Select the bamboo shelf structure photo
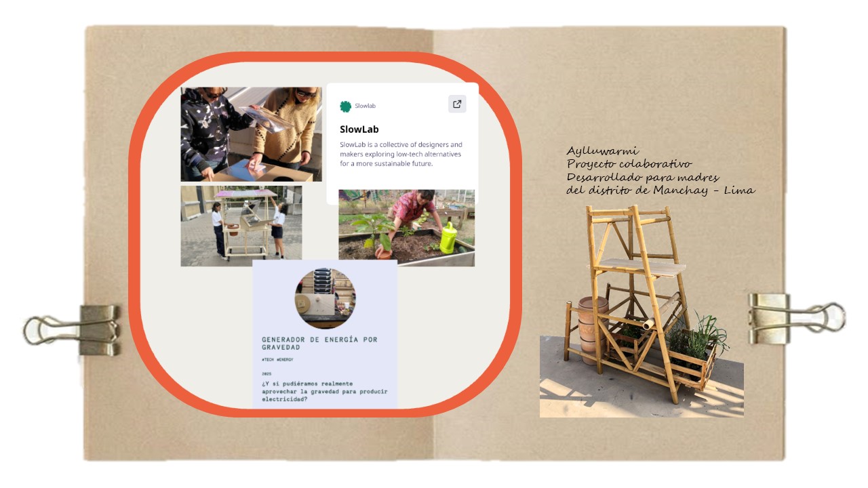The height and width of the screenshot is (488, 868). 642,310
